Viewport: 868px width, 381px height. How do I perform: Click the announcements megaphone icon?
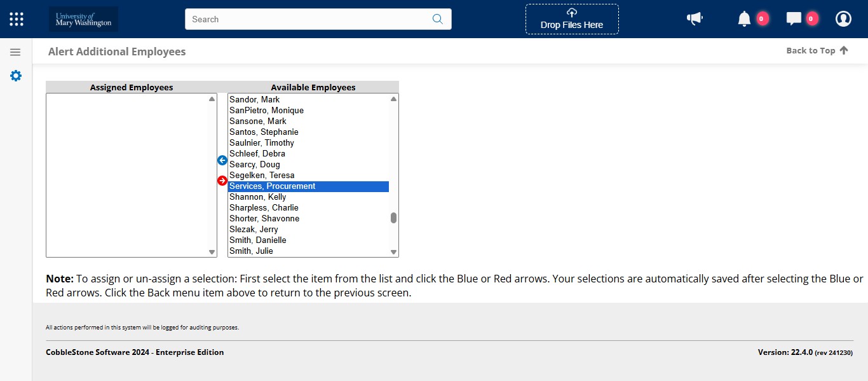[695, 18]
